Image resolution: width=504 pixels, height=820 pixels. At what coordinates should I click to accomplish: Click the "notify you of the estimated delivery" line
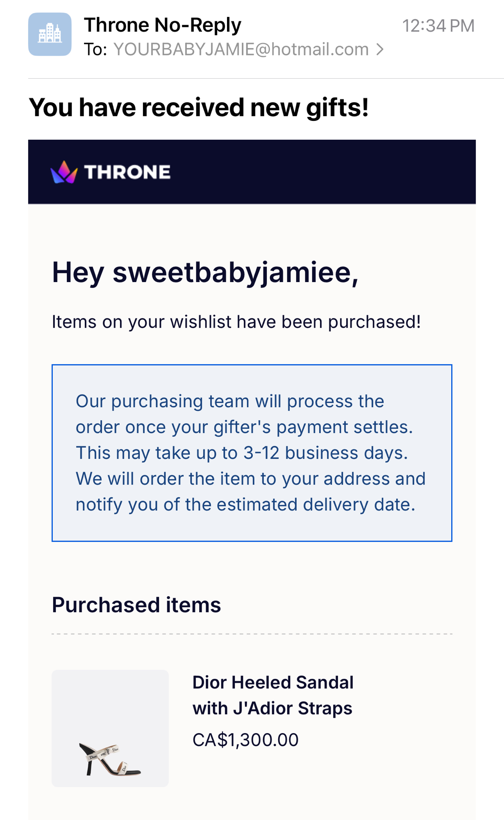pos(245,505)
